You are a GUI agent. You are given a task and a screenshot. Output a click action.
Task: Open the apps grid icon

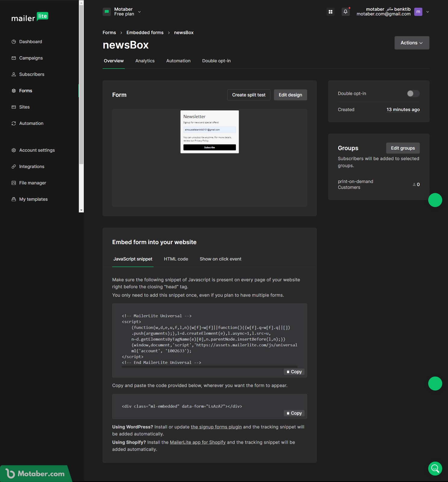tap(330, 12)
